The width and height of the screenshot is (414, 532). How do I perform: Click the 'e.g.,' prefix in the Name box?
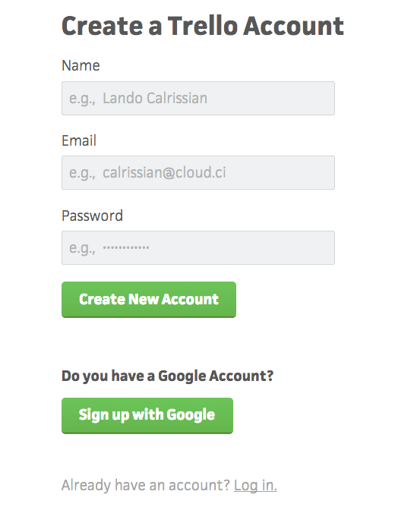[83, 99]
